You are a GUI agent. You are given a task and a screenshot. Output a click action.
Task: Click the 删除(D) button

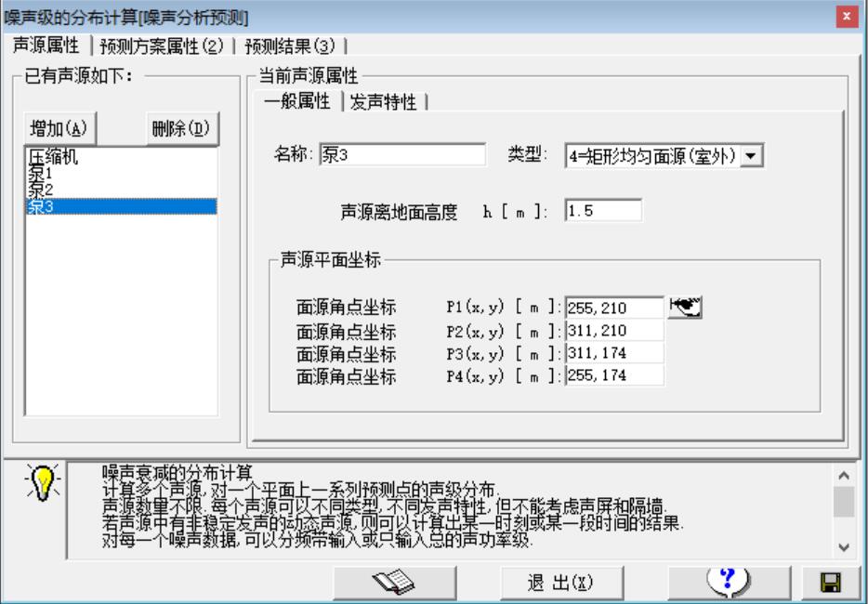point(182,129)
